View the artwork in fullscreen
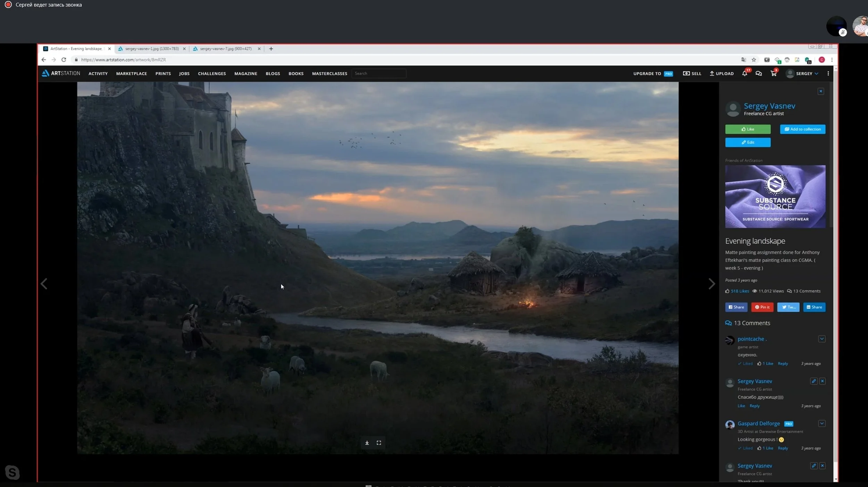Image resolution: width=868 pixels, height=487 pixels. pos(379,443)
